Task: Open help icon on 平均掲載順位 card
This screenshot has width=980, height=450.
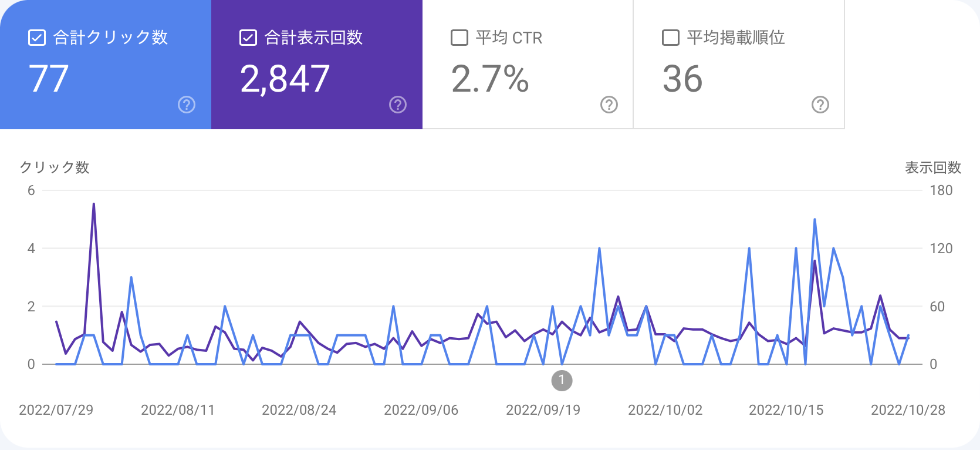Action: [x=820, y=105]
